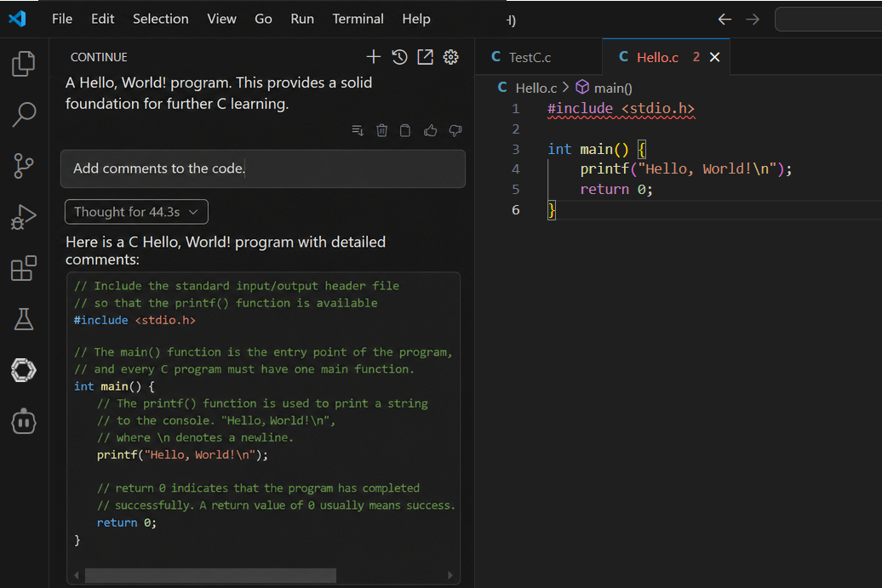Open the Continue extension hexagon icon

pos(24,370)
